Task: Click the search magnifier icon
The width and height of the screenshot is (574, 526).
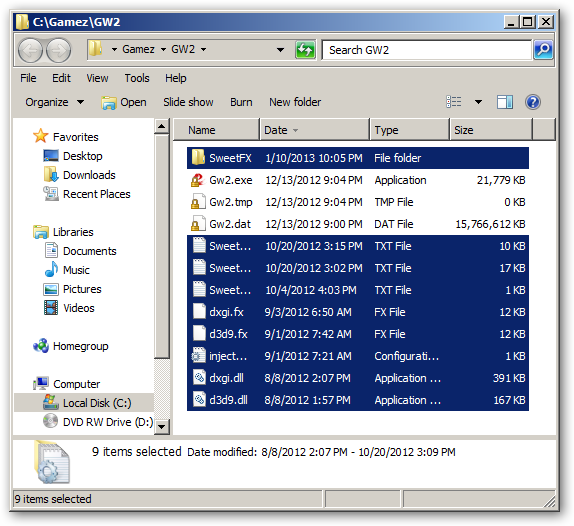Action: click(x=543, y=49)
